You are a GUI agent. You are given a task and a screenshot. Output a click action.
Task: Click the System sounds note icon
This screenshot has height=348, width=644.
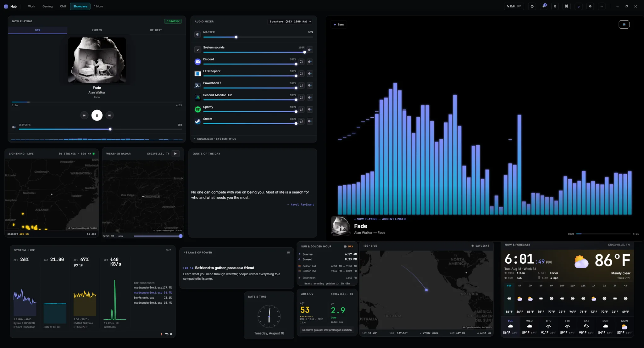(197, 50)
